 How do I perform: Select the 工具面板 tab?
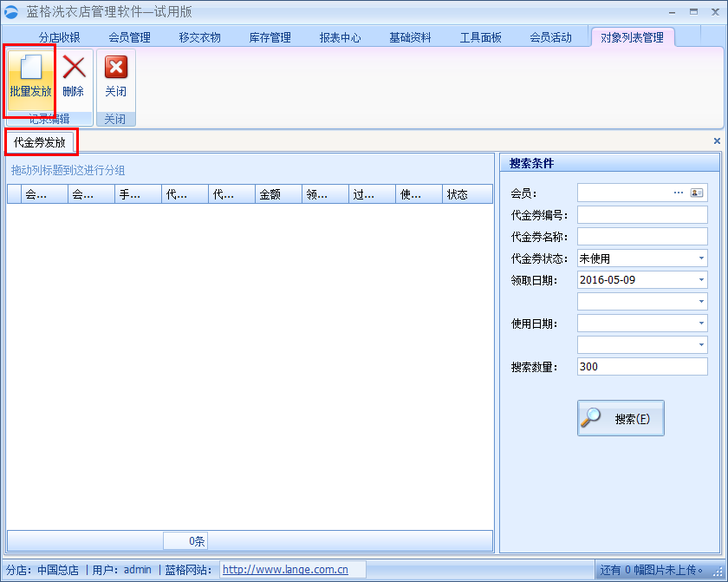pos(480,37)
